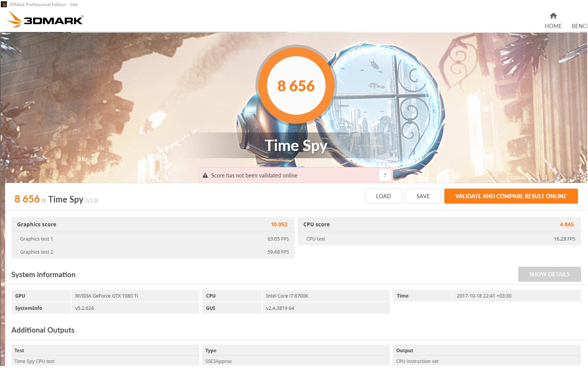The width and height of the screenshot is (588, 368).
Task: Click the 3DMark logo in the header
Action: tap(45, 20)
